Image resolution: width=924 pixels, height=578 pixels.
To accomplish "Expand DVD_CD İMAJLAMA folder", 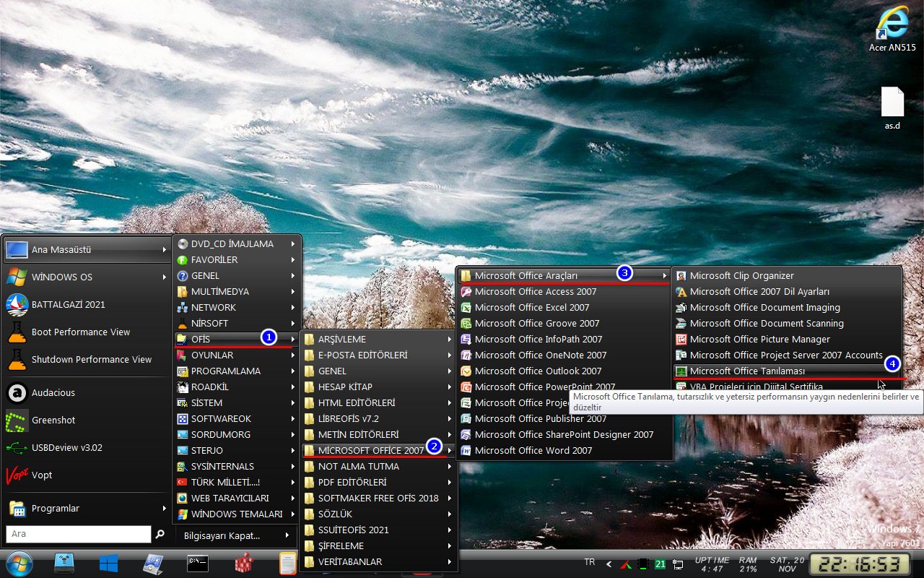I will click(x=237, y=243).
